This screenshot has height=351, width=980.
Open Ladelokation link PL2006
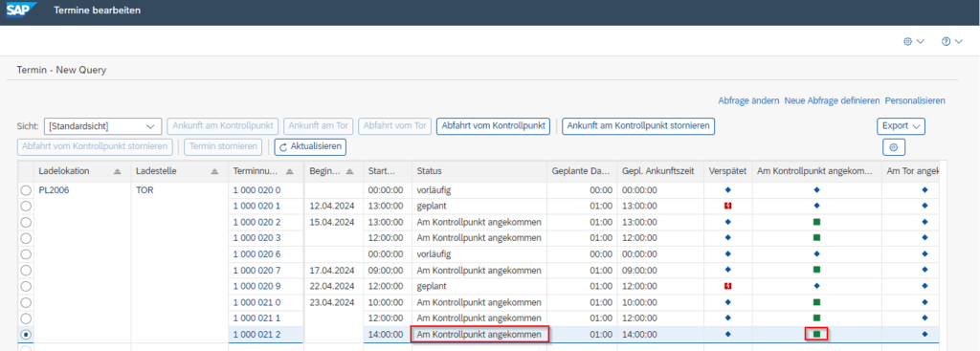pos(54,190)
